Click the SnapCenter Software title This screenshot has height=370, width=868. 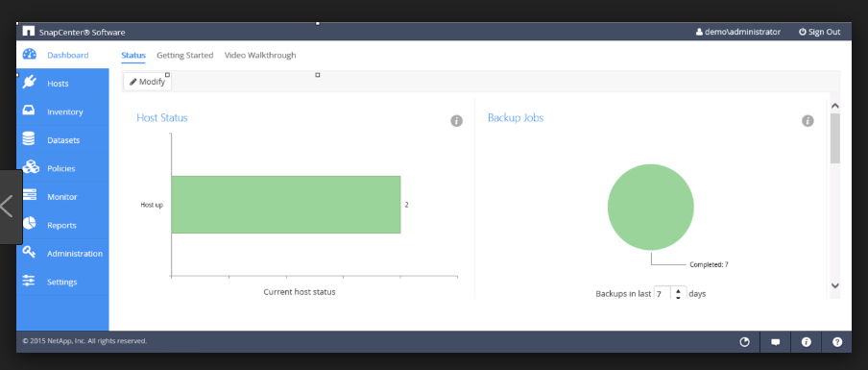(x=82, y=32)
